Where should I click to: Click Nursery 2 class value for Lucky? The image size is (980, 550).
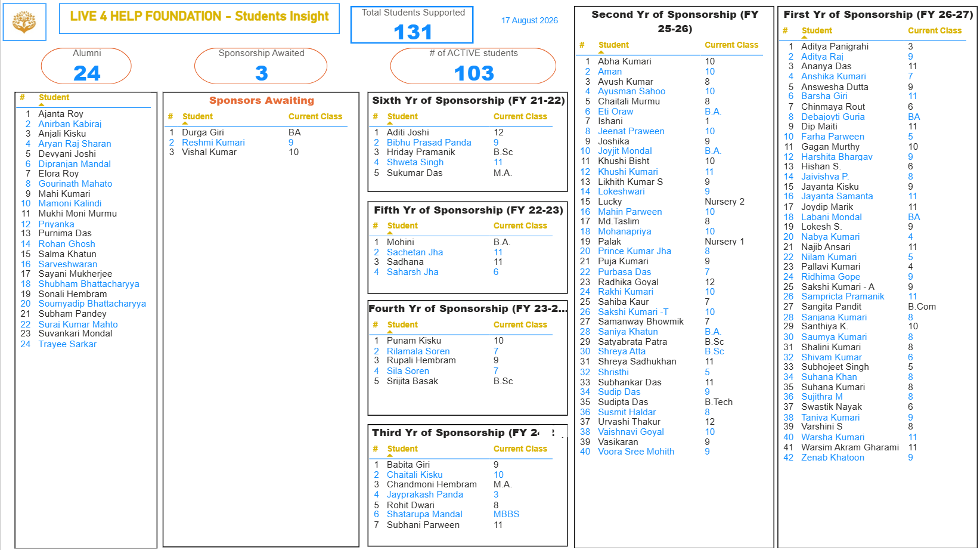tap(724, 202)
